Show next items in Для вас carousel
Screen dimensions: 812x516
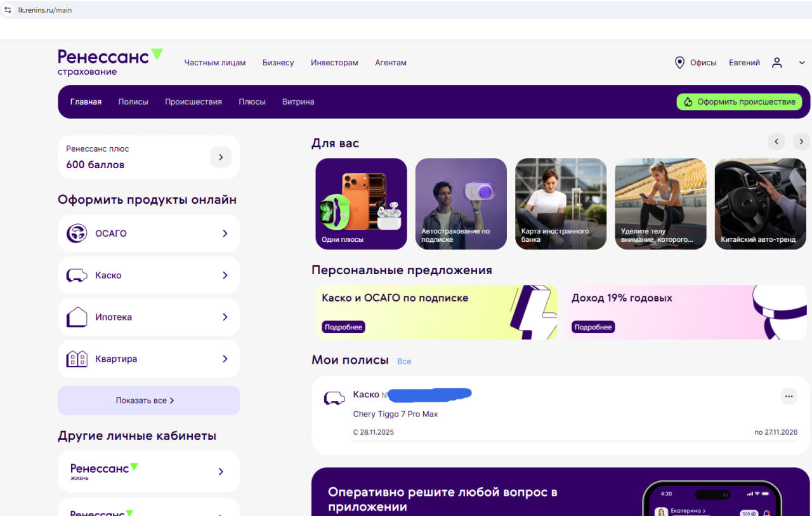[801, 142]
